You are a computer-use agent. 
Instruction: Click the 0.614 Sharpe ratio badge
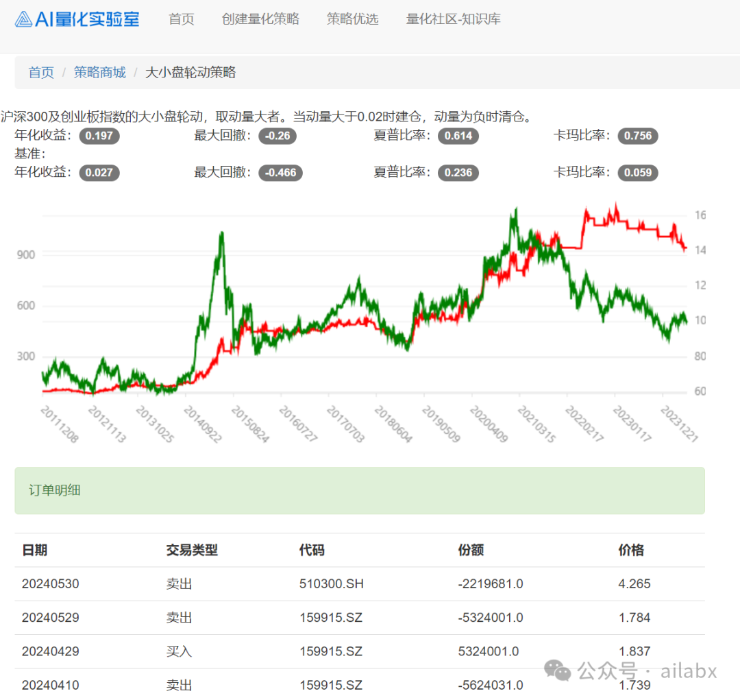(x=458, y=136)
